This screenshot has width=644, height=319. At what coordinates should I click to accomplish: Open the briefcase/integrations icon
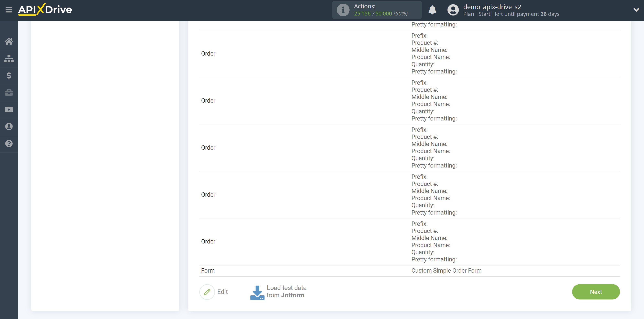point(9,92)
